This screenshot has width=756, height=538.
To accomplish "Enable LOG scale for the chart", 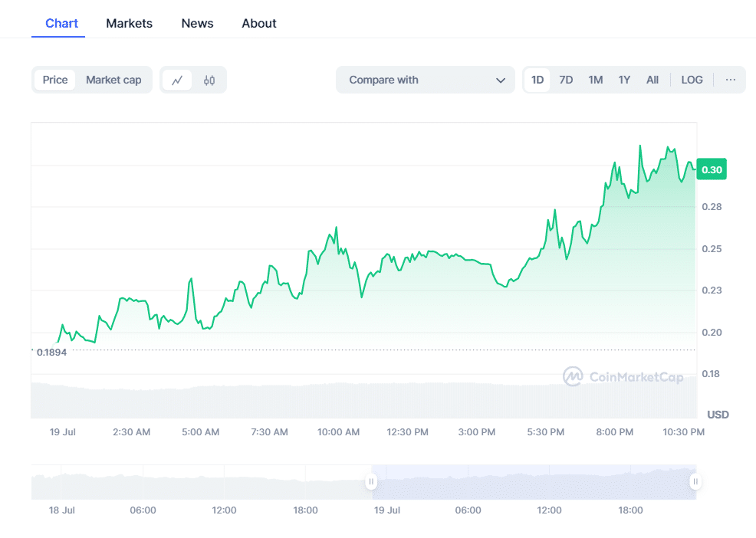I will coord(692,80).
